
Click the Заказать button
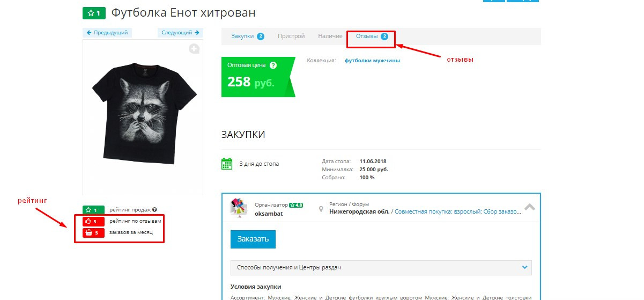click(x=253, y=239)
